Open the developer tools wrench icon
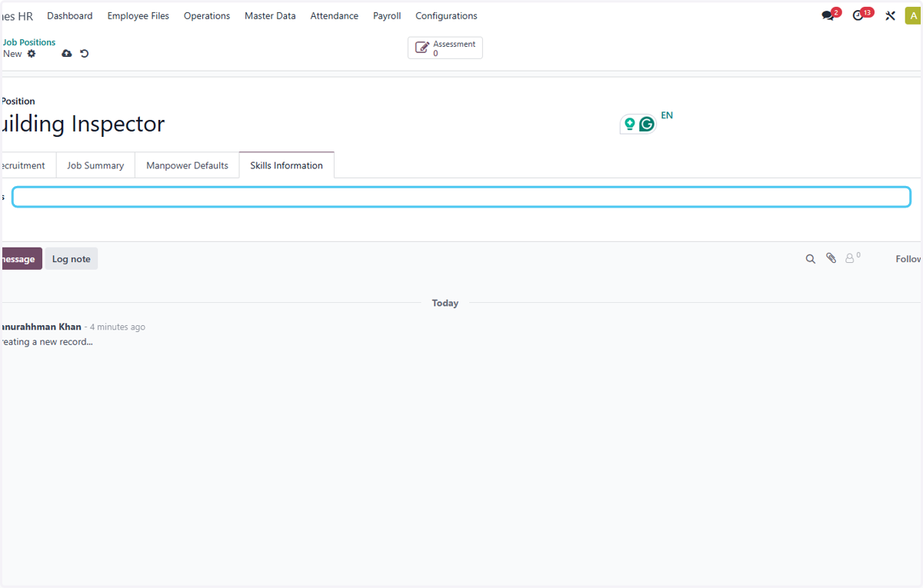The image size is (923, 588). pos(890,15)
